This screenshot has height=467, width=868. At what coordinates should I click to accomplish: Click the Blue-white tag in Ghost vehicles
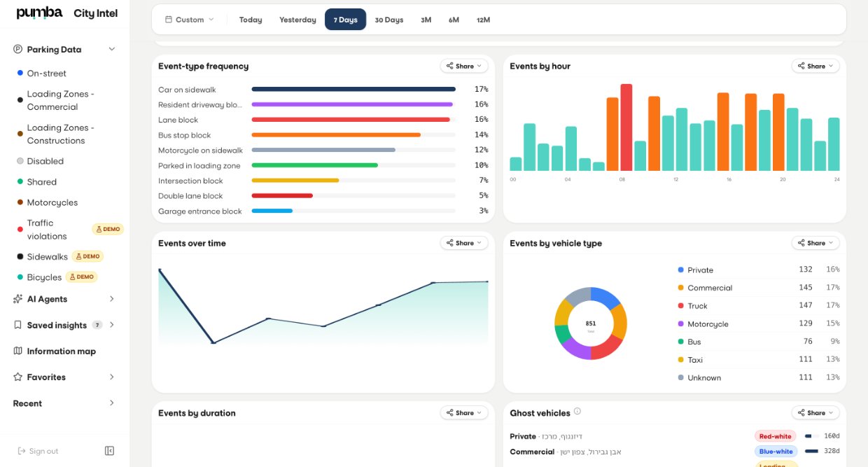tap(776, 452)
